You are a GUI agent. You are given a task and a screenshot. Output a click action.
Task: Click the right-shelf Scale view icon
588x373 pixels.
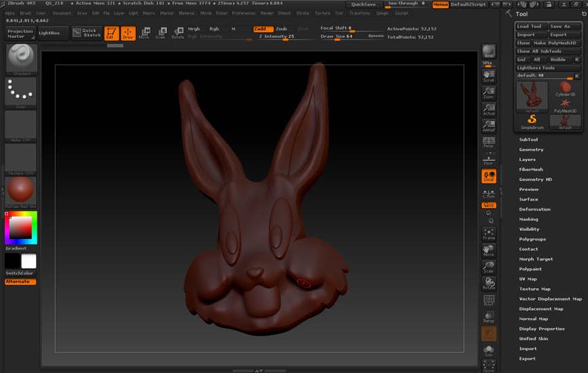point(489,267)
